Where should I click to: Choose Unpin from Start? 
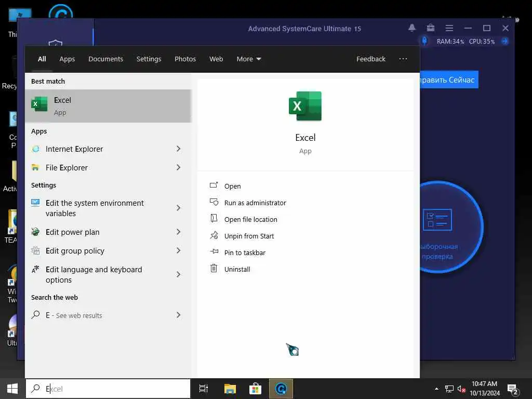pos(249,236)
